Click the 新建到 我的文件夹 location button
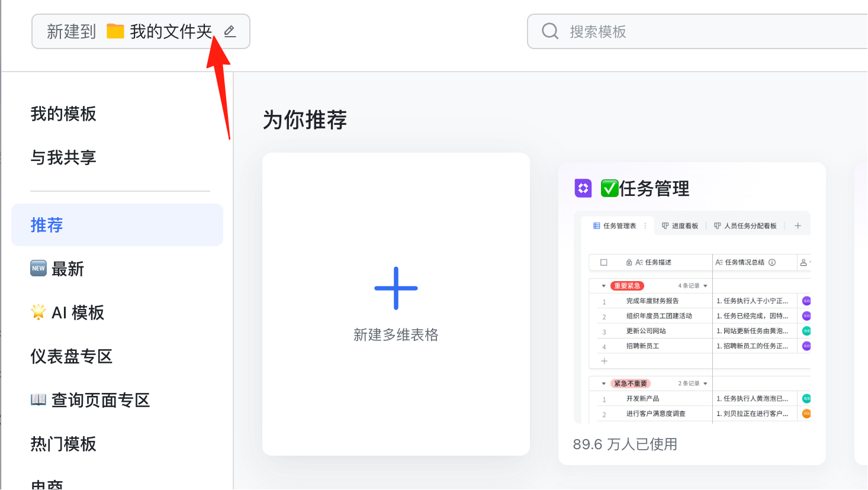The height and width of the screenshot is (490, 868). (141, 31)
